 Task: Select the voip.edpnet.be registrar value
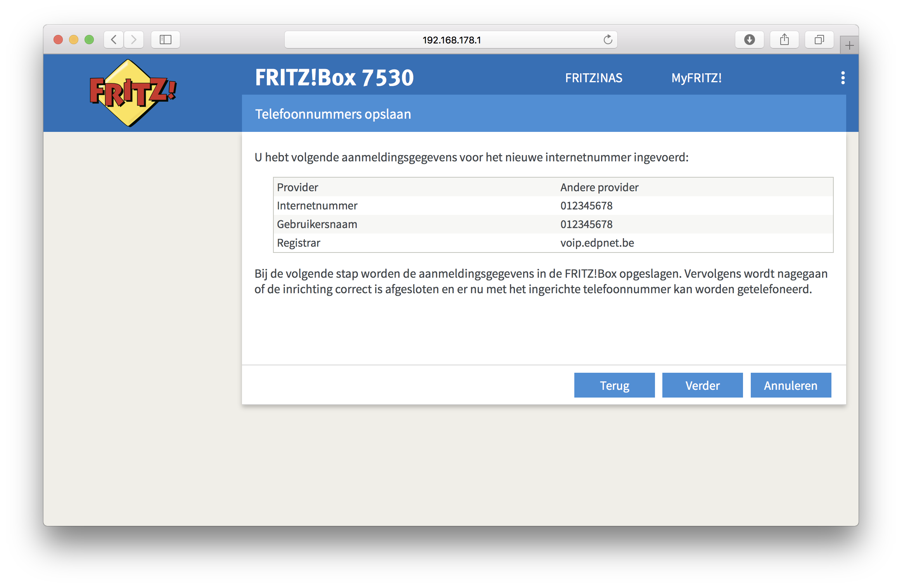click(597, 243)
